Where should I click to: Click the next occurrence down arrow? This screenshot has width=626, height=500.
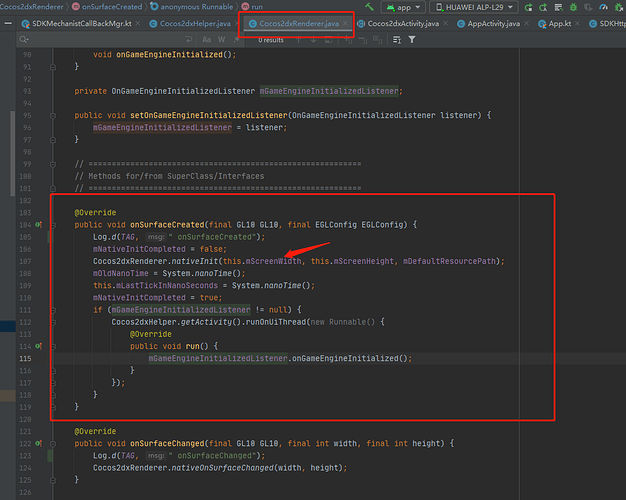point(314,40)
